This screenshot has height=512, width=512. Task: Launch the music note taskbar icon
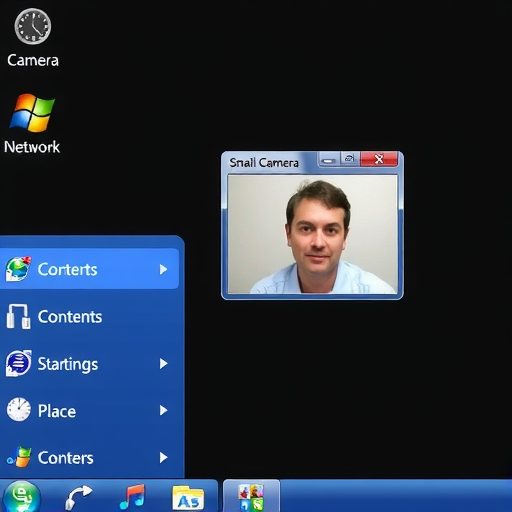pyautogui.click(x=132, y=497)
